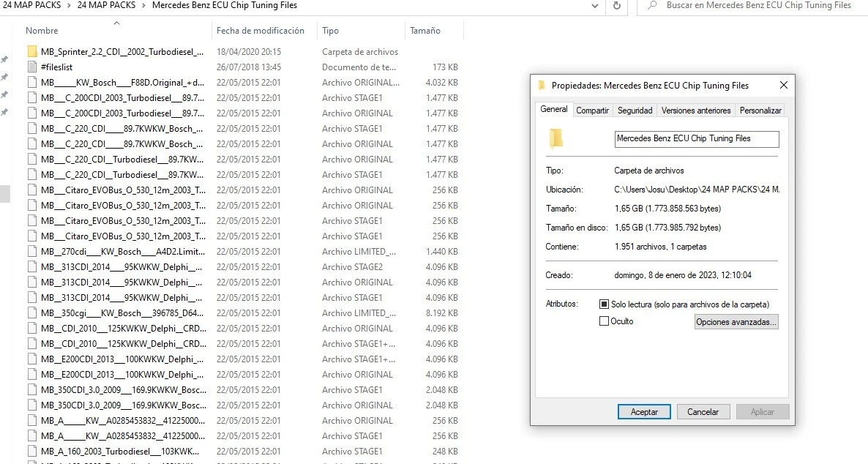Click file icon of MB_350cgi row
The height and width of the screenshot is (464, 868).
pyautogui.click(x=32, y=313)
